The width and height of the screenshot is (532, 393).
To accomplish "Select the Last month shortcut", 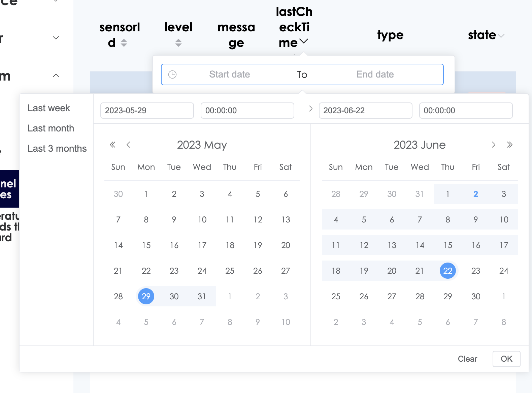I will pyautogui.click(x=51, y=128).
